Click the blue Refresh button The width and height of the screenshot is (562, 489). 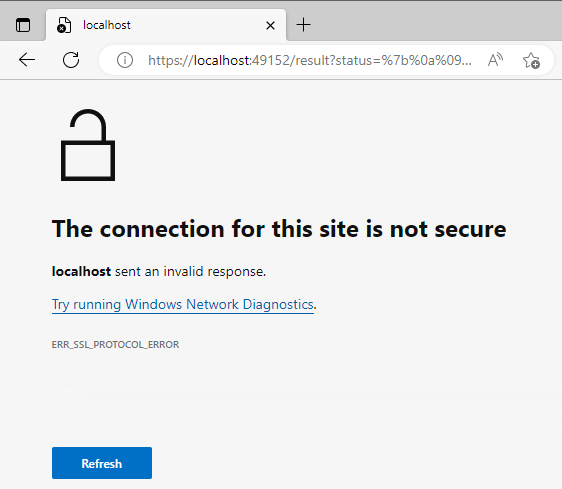click(x=102, y=463)
